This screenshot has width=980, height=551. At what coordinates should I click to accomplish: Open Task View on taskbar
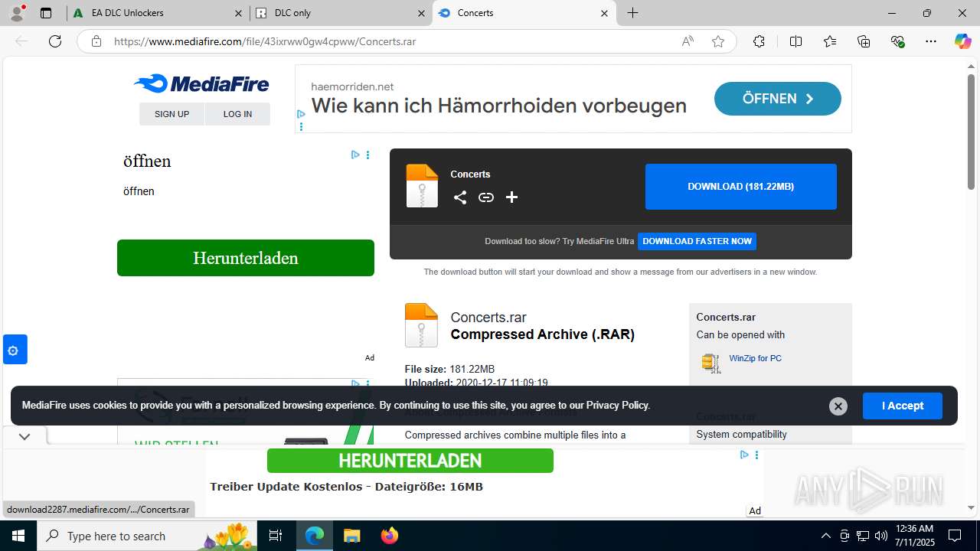pos(276,536)
